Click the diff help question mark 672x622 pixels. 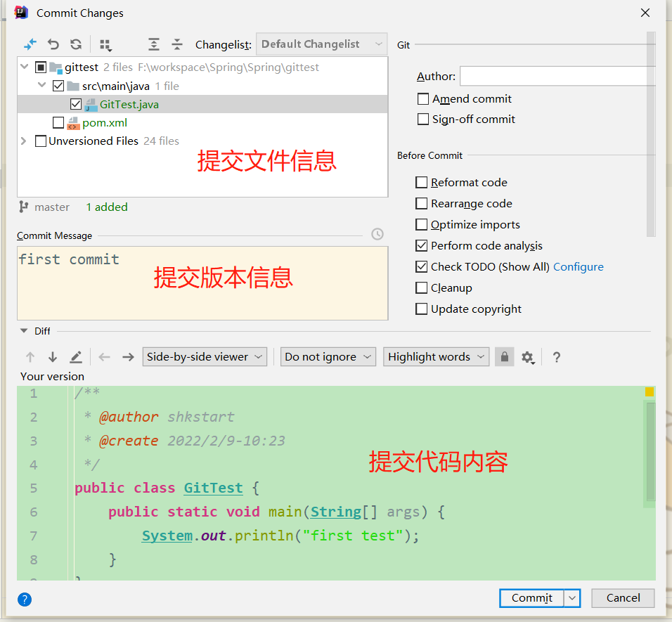[x=556, y=357]
